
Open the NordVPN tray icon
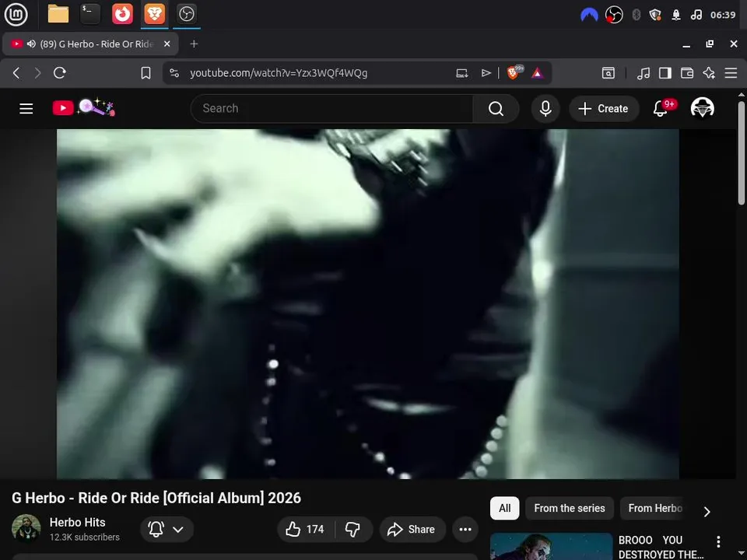coord(589,16)
